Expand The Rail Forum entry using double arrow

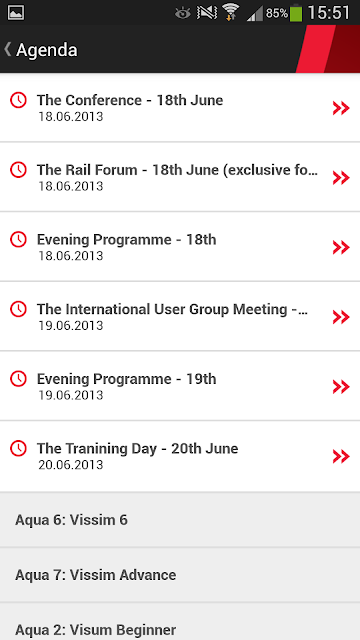pos(341,178)
